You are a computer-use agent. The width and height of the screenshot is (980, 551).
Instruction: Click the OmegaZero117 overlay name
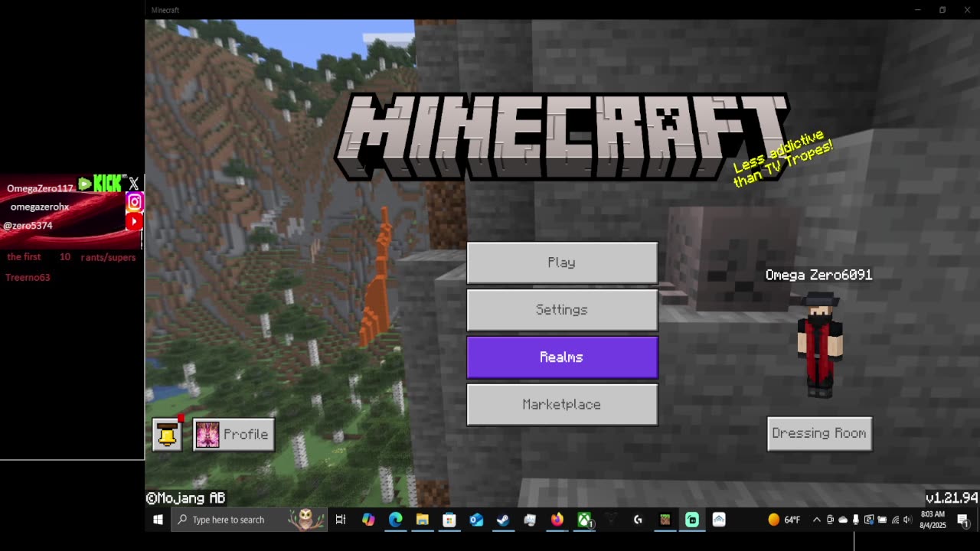point(40,188)
